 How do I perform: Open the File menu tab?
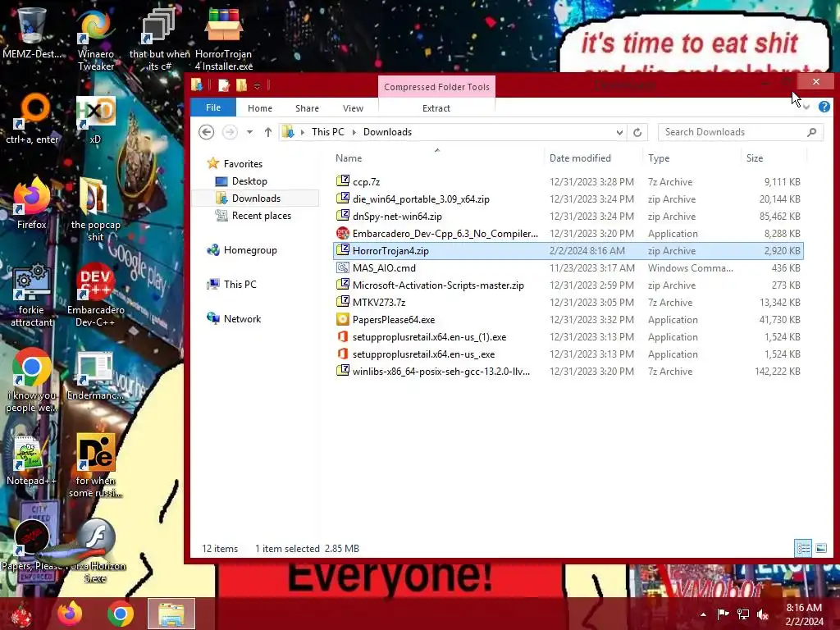[213, 107]
